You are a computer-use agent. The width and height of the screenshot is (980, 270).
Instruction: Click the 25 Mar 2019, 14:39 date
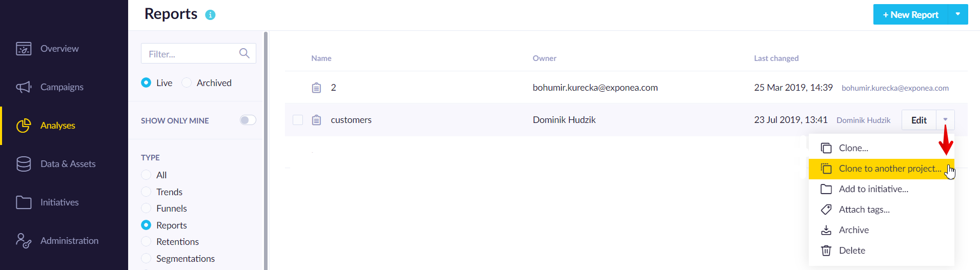point(793,88)
